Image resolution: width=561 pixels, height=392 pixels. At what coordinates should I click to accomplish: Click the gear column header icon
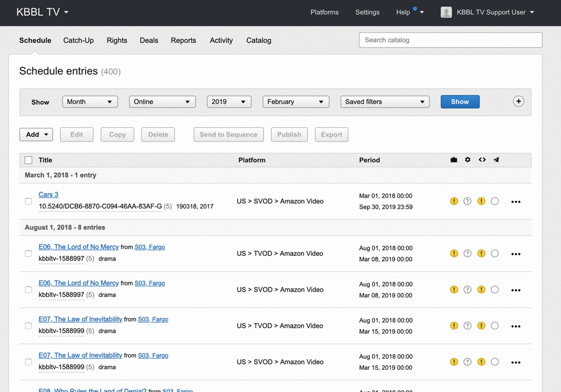click(467, 159)
